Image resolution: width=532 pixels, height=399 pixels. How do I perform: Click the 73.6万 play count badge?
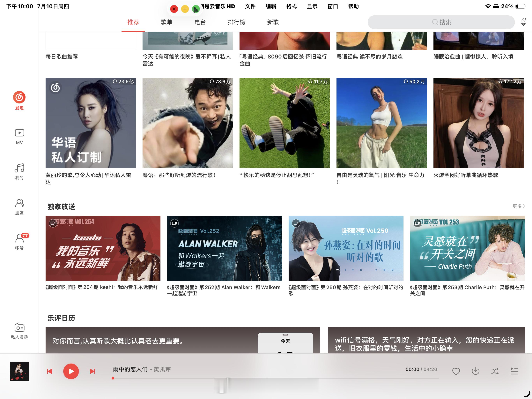tap(220, 82)
